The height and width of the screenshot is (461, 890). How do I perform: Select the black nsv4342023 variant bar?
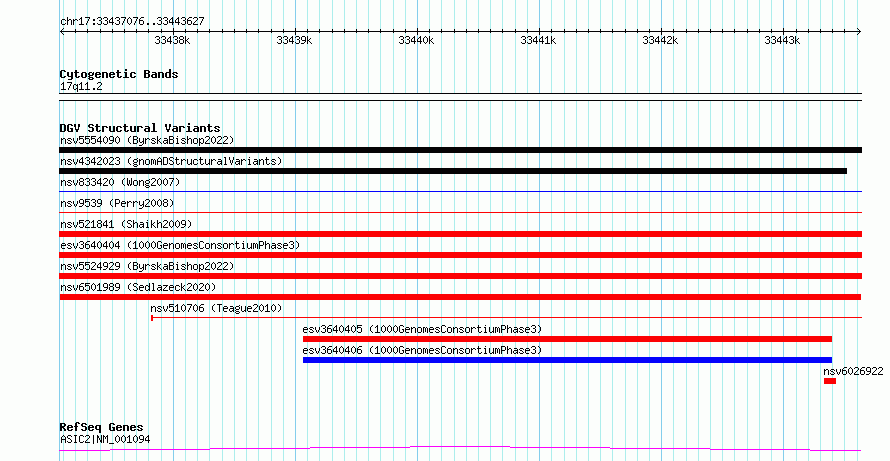click(x=453, y=171)
